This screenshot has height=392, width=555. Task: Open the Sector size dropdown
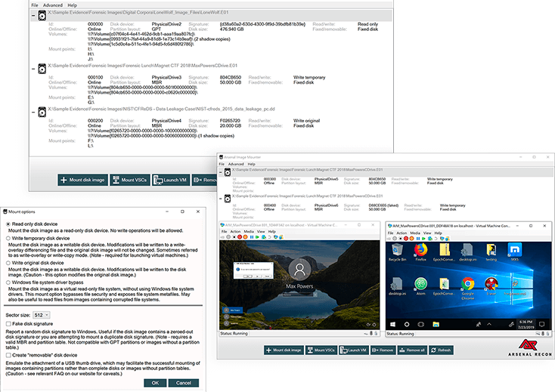point(42,315)
